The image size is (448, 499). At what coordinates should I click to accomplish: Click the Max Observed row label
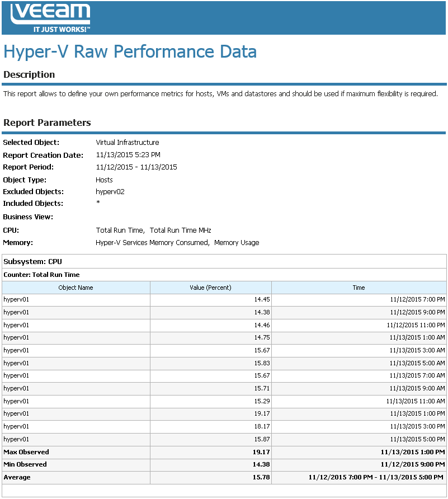pyautogui.click(x=26, y=452)
